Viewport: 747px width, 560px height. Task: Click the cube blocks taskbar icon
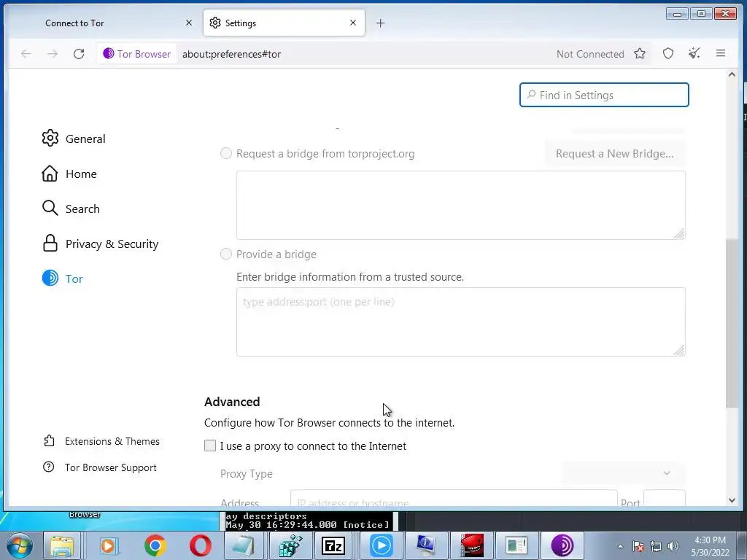(x=290, y=545)
